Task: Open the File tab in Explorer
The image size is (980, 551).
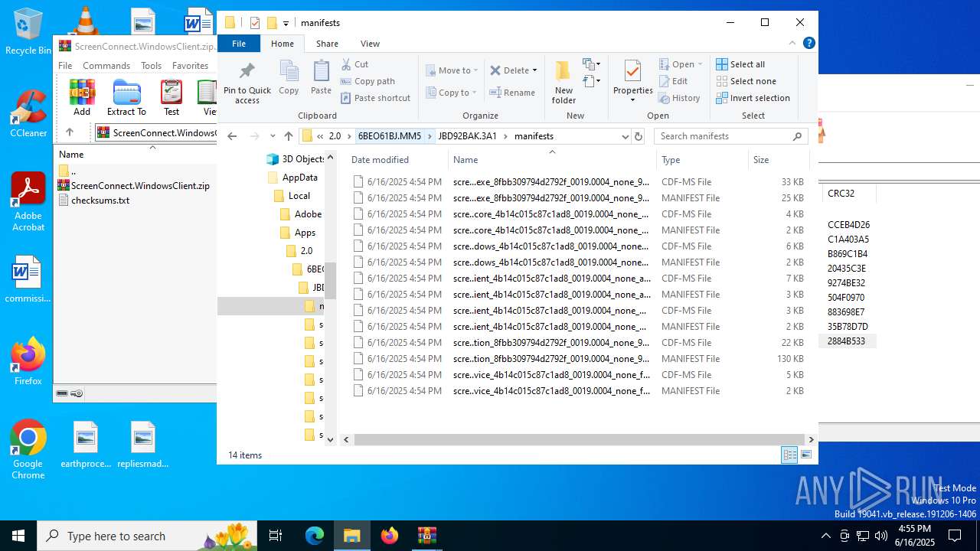Action: click(x=239, y=44)
